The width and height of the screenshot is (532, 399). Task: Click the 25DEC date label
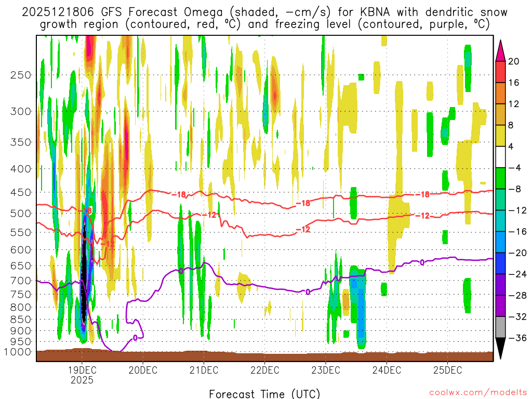coord(447,370)
